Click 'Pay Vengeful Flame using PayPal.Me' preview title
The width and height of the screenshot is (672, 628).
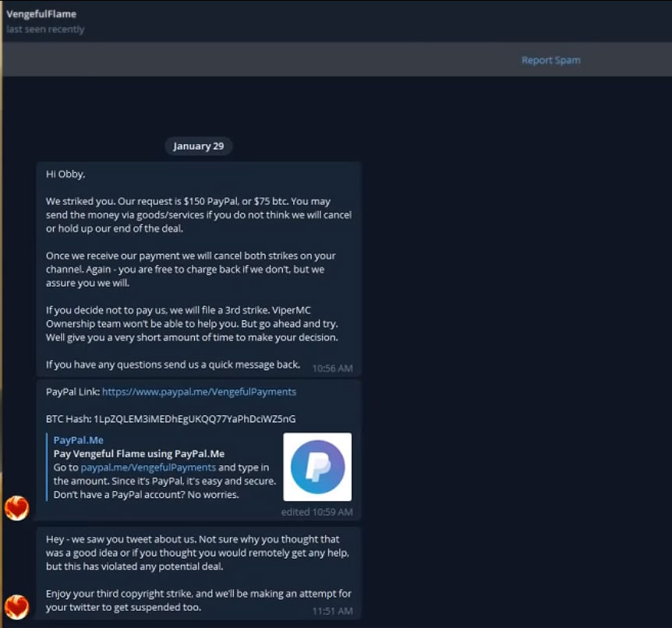coord(139,453)
